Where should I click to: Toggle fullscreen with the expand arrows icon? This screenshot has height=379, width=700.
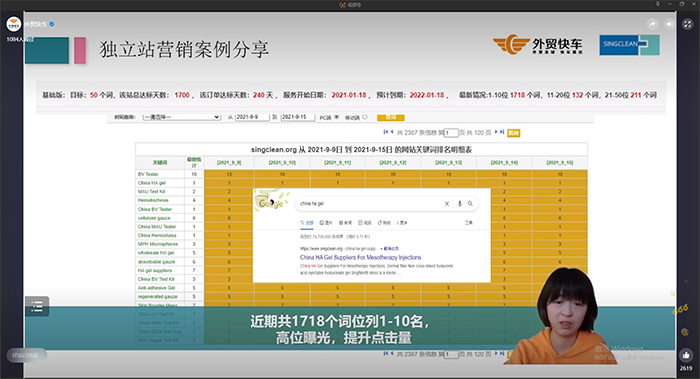tap(688, 24)
